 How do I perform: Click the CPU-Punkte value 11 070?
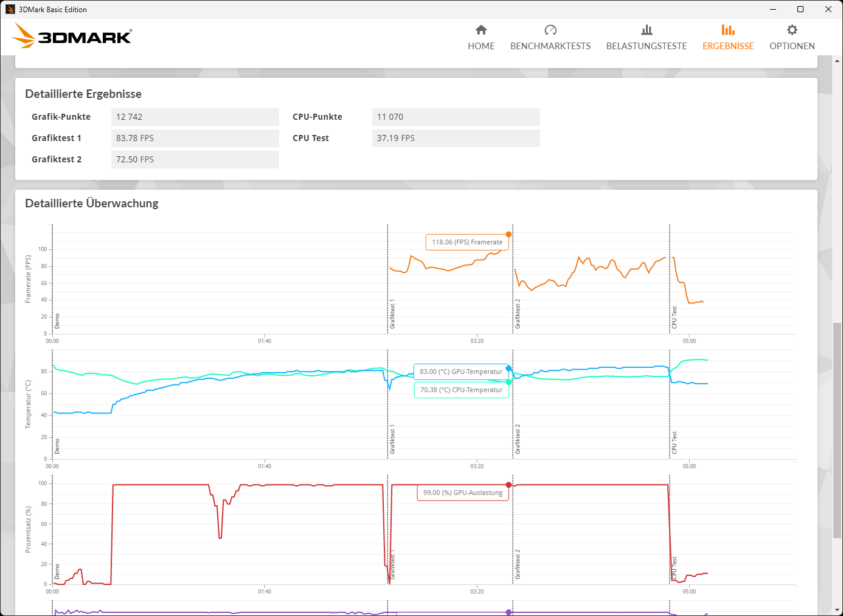[x=456, y=117]
